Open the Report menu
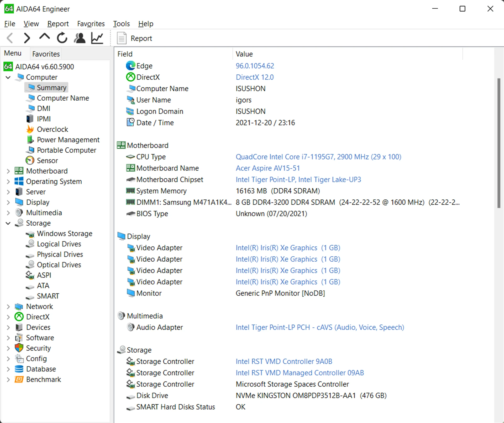Viewport: 504px width, 423px height. pos(58,24)
